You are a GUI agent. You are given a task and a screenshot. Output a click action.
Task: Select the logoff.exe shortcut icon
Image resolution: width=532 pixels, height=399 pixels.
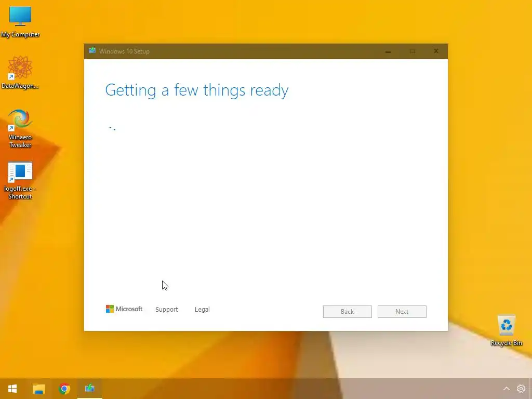click(x=20, y=180)
